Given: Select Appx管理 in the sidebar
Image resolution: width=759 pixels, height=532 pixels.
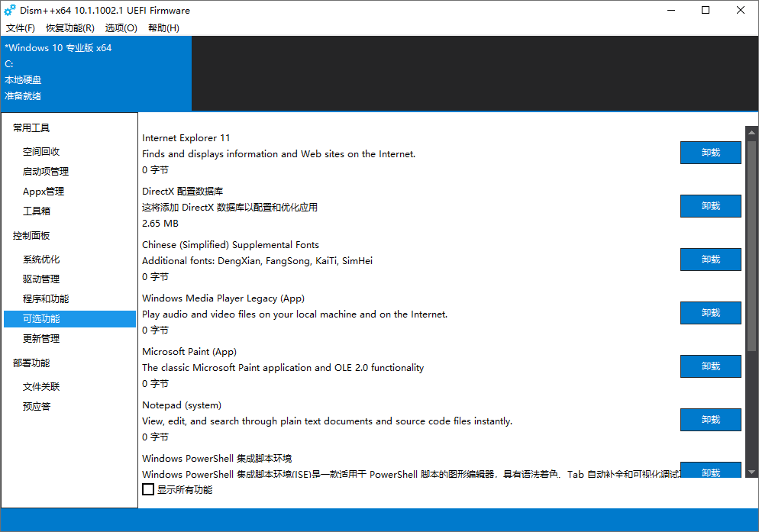Looking at the screenshot, I should tap(40, 191).
